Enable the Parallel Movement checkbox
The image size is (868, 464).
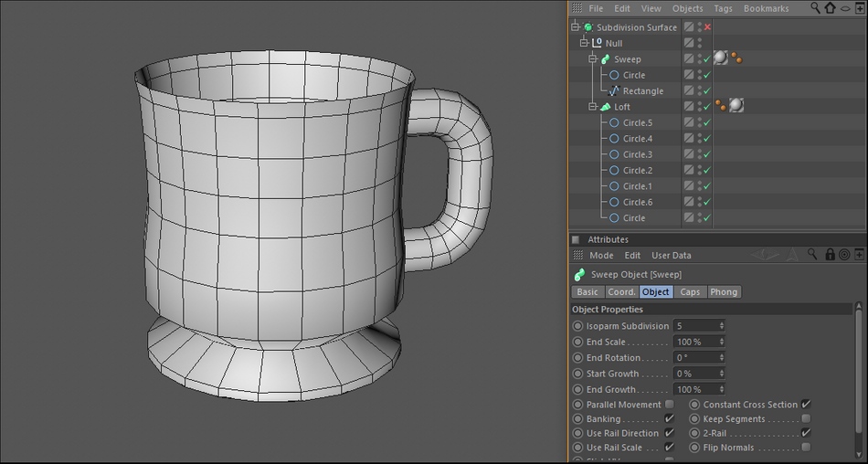(670, 405)
